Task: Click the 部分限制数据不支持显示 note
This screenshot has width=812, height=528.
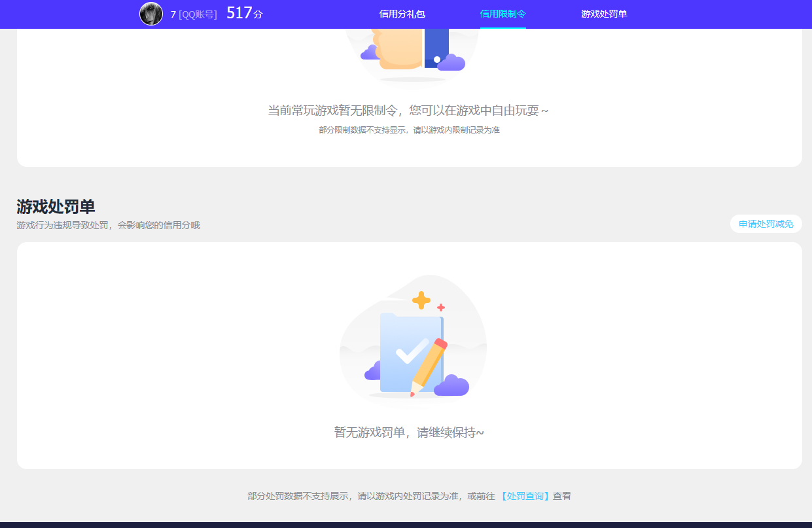Action: click(409, 130)
